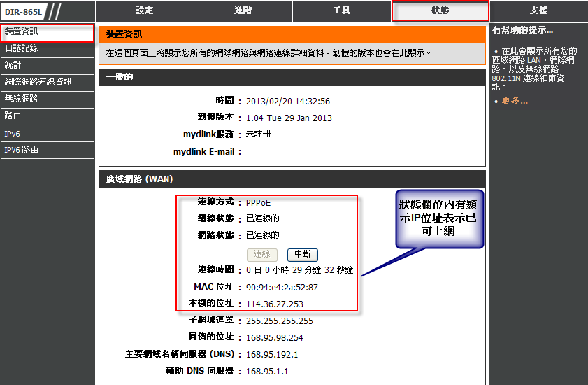Select the 工具 tab
The width and height of the screenshot is (588, 385).
pyautogui.click(x=341, y=10)
